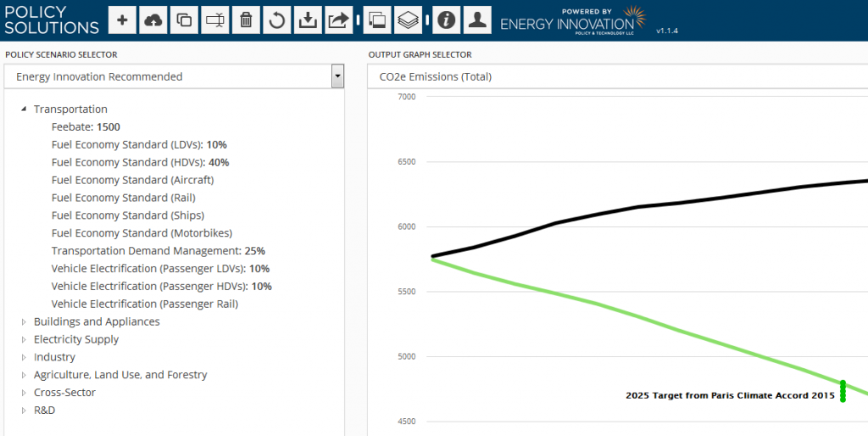
Task: Click the download icon in toolbar
Action: point(308,20)
